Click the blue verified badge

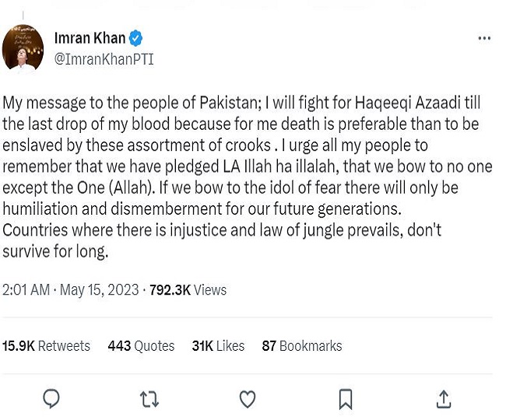click(135, 38)
